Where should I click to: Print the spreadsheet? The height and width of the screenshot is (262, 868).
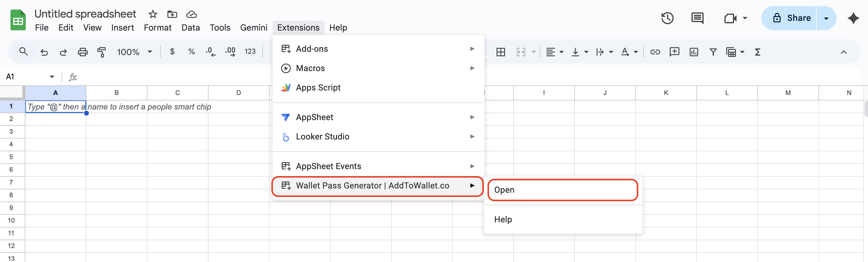83,52
